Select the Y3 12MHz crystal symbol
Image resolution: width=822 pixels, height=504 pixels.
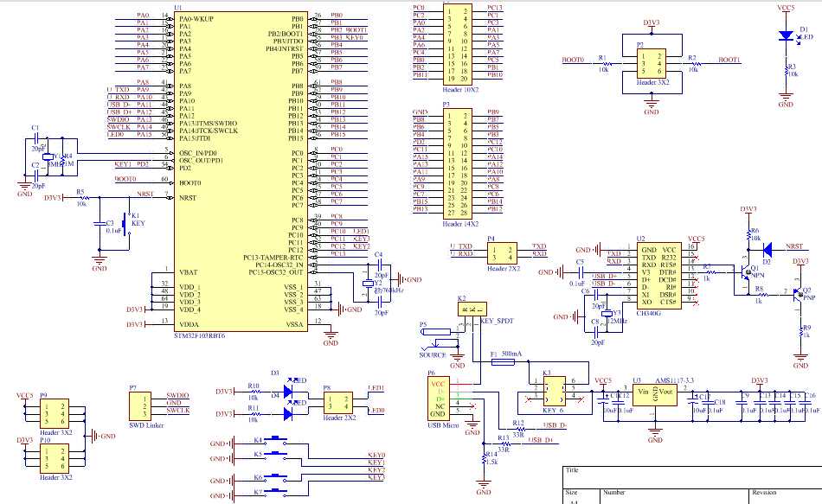click(x=607, y=313)
